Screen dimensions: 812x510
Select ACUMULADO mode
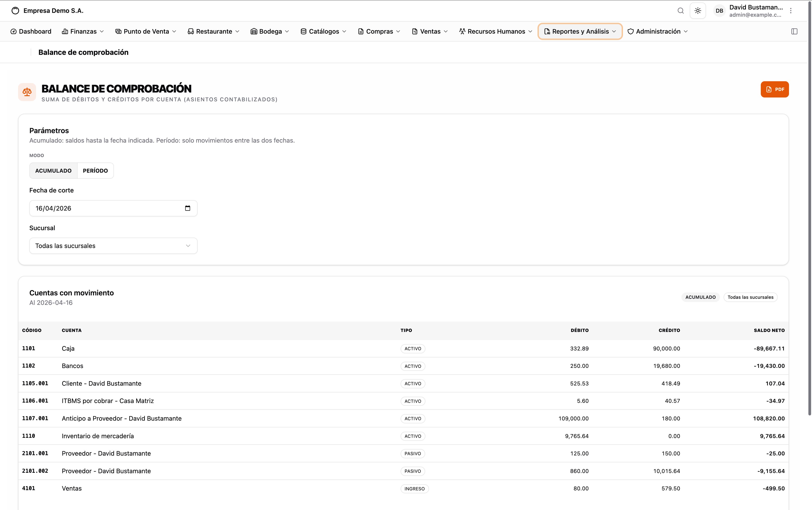(53, 171)
